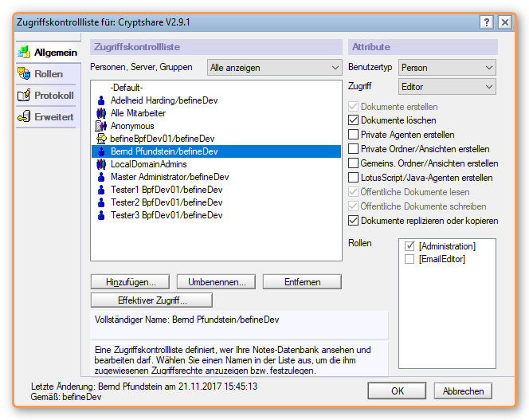Click person icon beside Tester3 BpfDev01
This screenshot has height=420, width=529.
(101, 215)
